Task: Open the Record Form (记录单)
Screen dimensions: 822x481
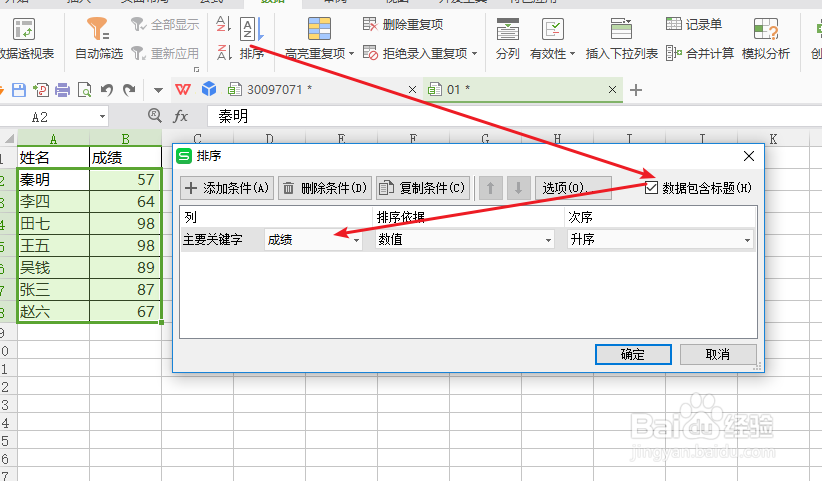Action: click(694, 24)
